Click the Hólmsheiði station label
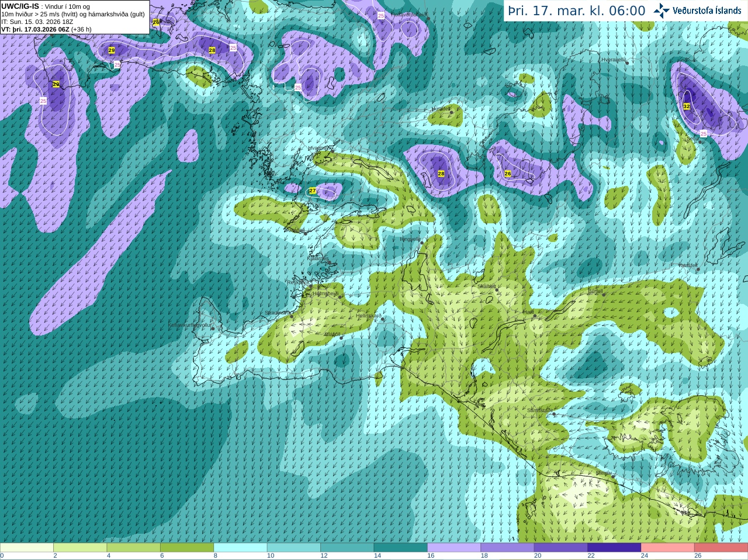Viewport: 748px width, 560px height. pos(325,294)
